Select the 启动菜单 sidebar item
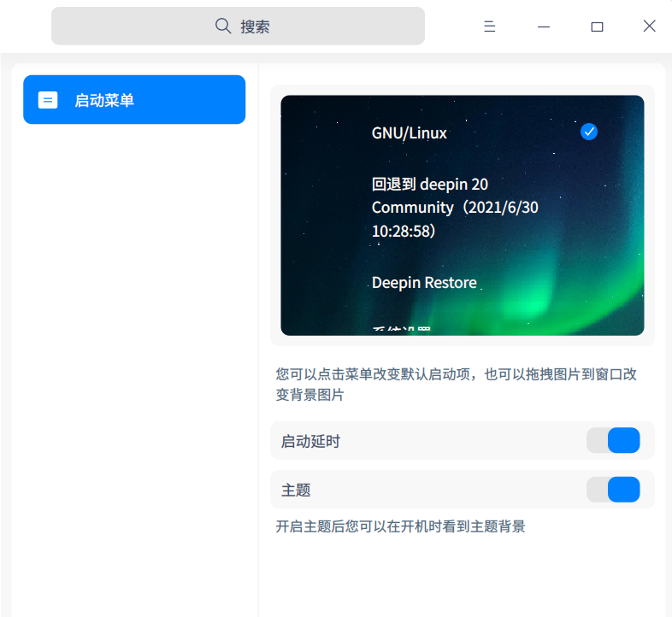The image size is (672, 617). (134, 99)
